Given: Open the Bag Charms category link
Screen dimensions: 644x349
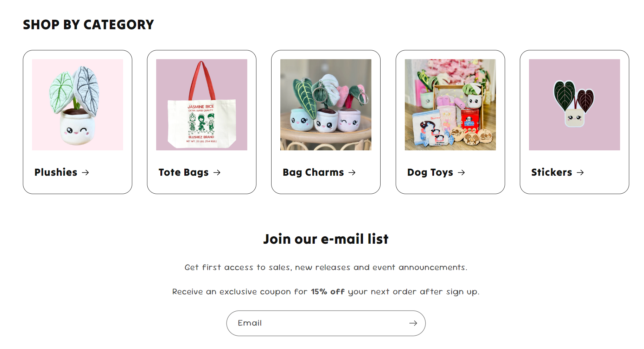Looking at the screenshot, I should [313, 173].
